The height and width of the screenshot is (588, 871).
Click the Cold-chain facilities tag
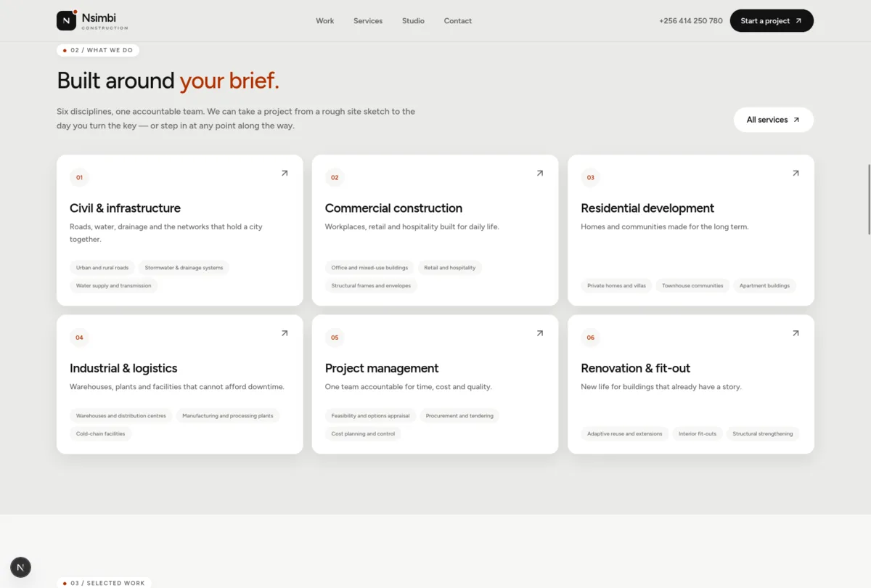[x=101, y=434]
